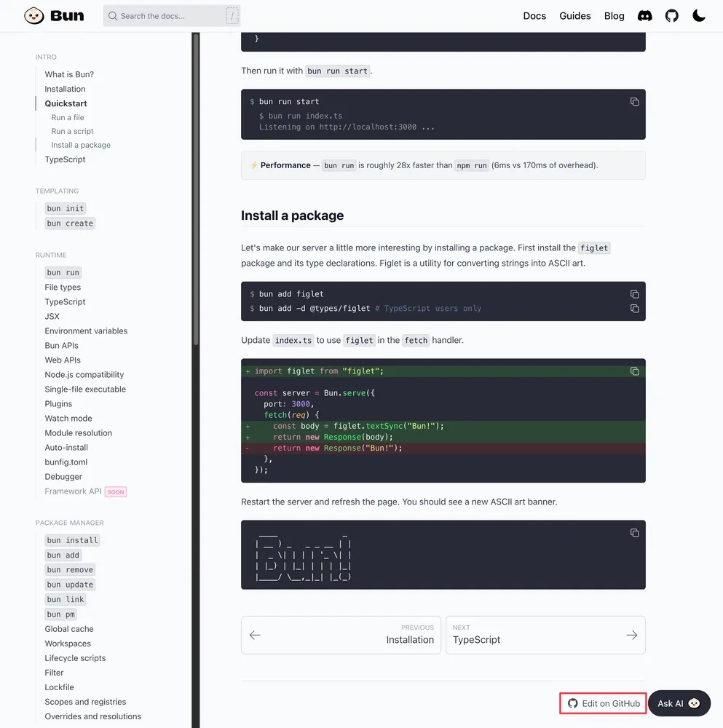Copy the figlet import code block
The height and width of the screenshot is (728, 723).
(634, 371)
